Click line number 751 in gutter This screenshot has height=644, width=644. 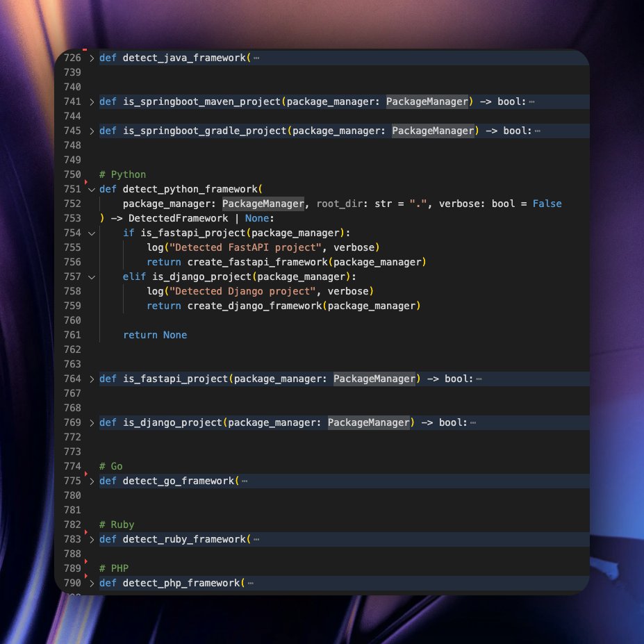point(72,189)
